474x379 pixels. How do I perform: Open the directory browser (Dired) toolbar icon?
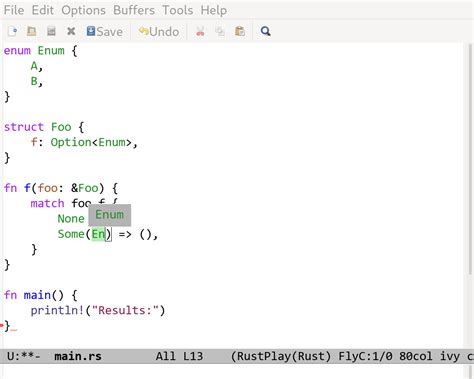[x=51, y=31]
